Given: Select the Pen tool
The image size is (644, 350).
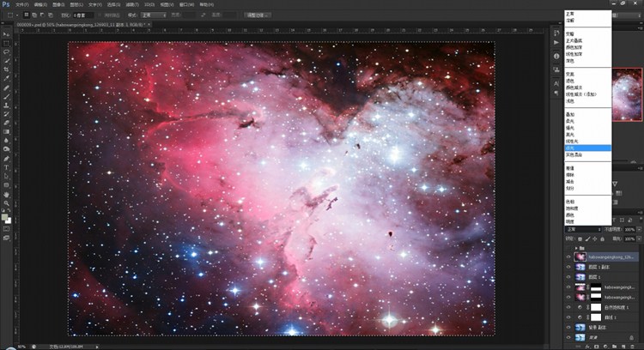Looking at the screenshot, I should pyautogui.click(x=6, y=159).
